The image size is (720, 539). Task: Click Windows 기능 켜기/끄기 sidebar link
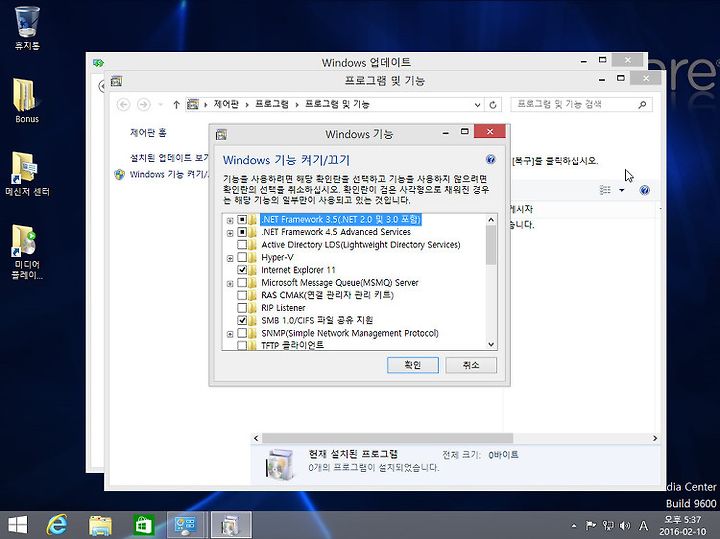pyautogui.click(x=169, y=174)
